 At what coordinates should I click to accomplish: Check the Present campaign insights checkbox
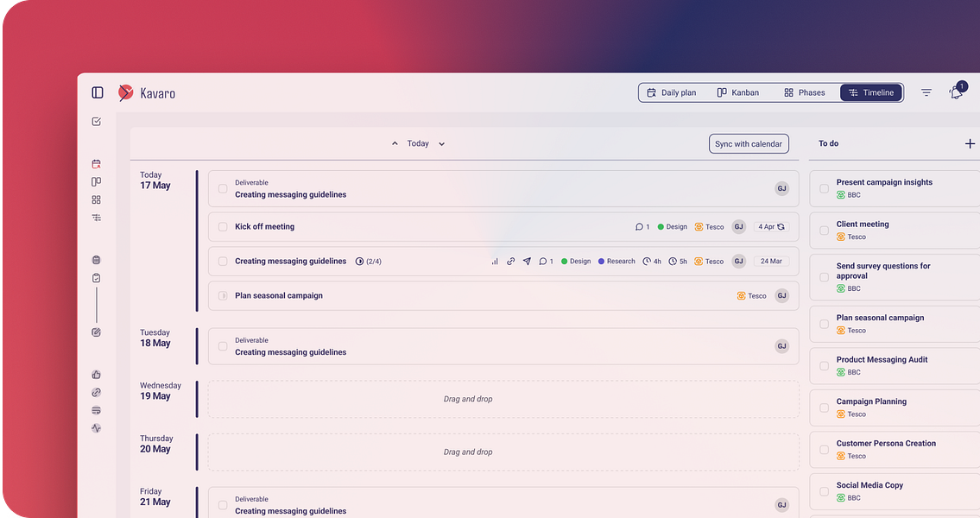[x=825, y=189]
